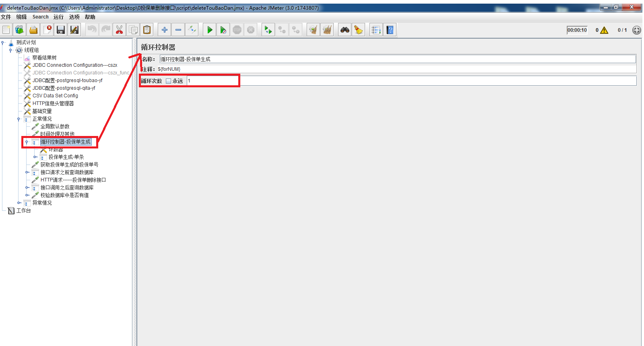Close the test plan via toolbar icon

[47, 30]
